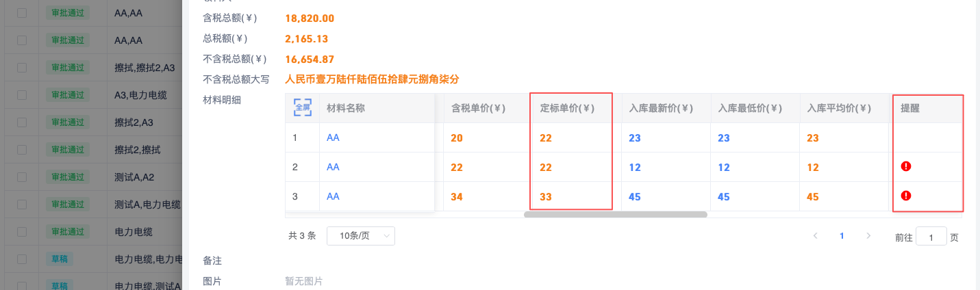The width and height of the screenshot is (980, 290).
Task: Focus the 前往 page number input field
Action: point(931,237)
